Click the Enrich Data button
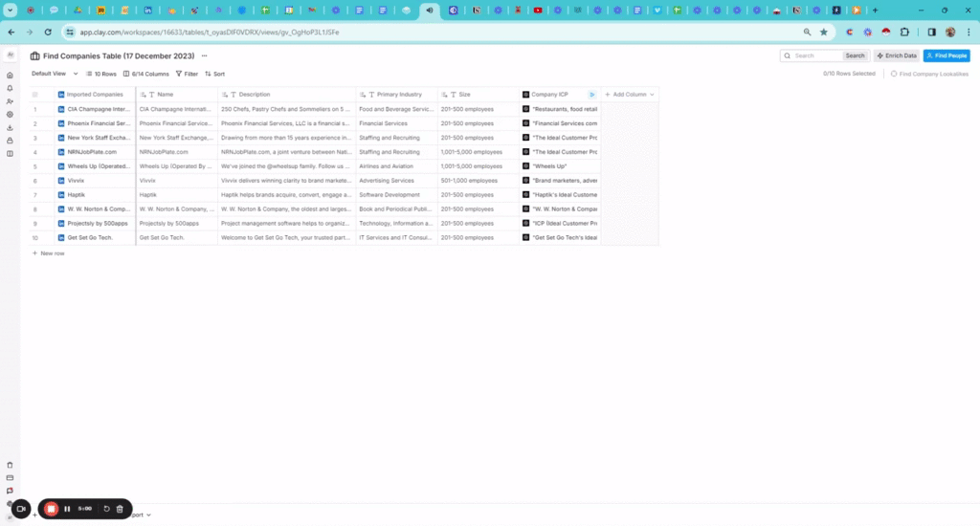Viewport: 980px width, 526px height. coord(896,55)
